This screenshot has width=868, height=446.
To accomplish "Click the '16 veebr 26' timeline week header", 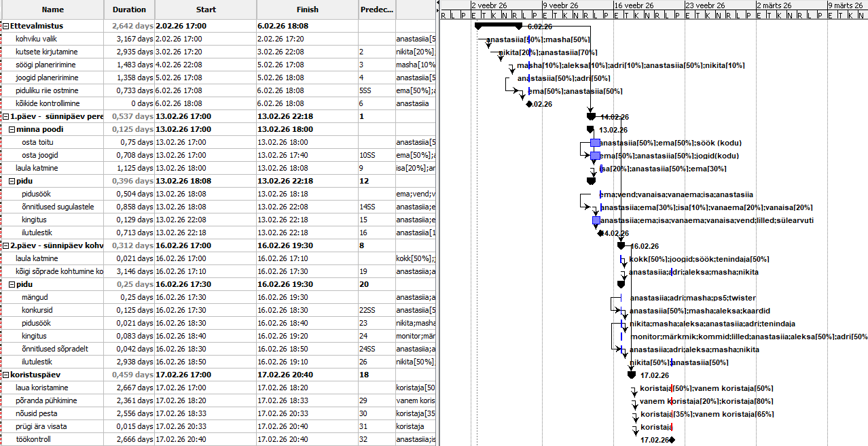I will pos(634,5).
